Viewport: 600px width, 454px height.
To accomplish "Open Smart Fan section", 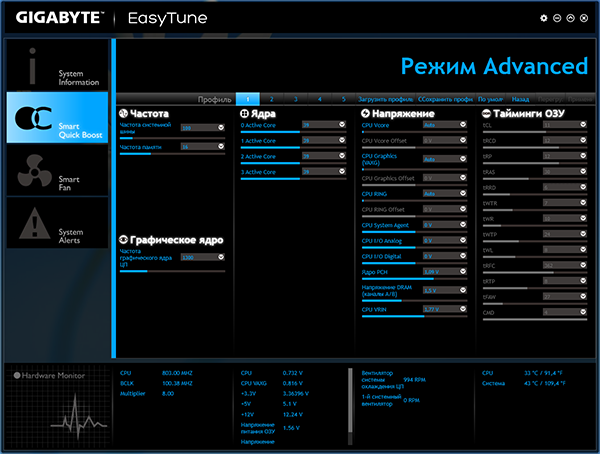I will (x=57, y=171).
